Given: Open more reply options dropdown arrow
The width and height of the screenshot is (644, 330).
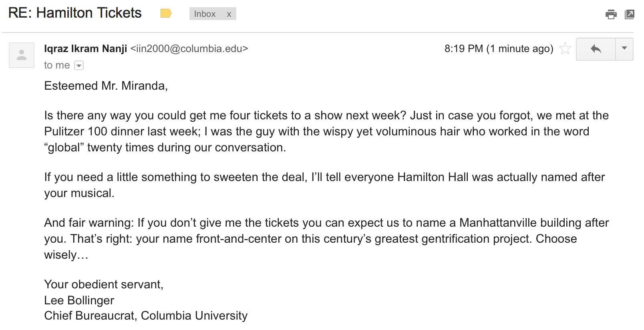Looking at the screenshot, I should tap(624, 49).
